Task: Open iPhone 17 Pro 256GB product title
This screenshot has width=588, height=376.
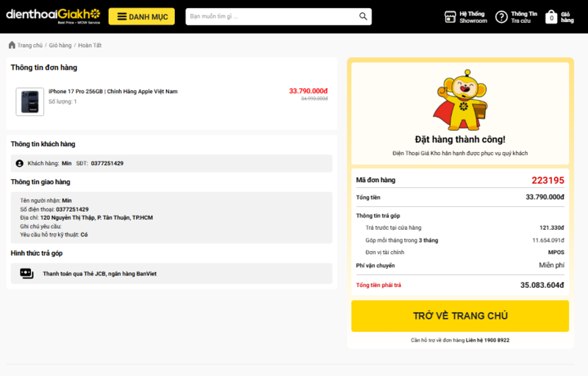Action: (x=113, y=91)
